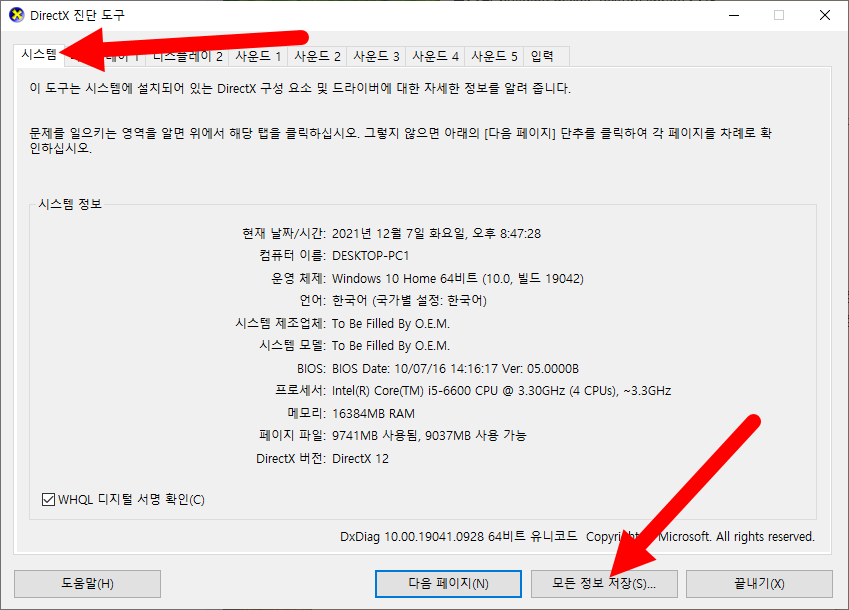
Task: Click the DirectX 12 version value
Action: (360, 458)
